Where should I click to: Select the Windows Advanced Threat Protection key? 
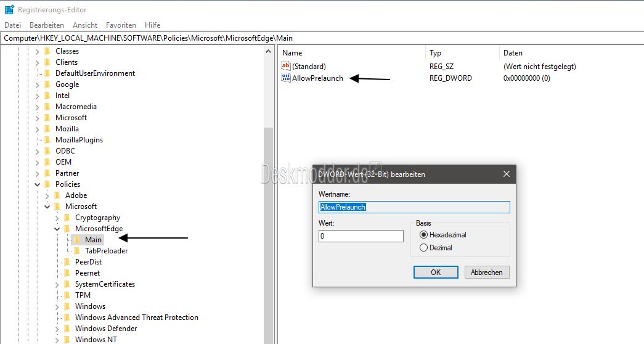136,317
